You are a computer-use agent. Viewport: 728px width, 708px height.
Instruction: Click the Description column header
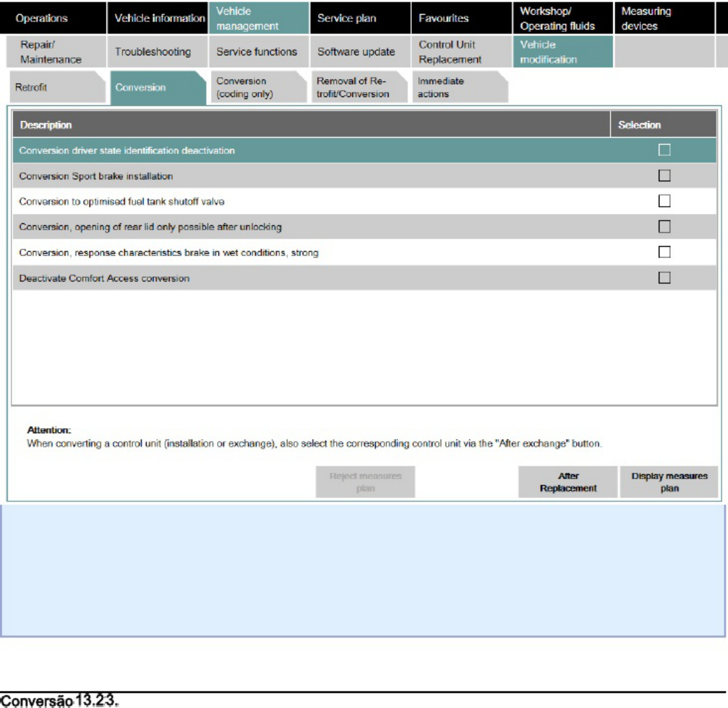[311, 124]
